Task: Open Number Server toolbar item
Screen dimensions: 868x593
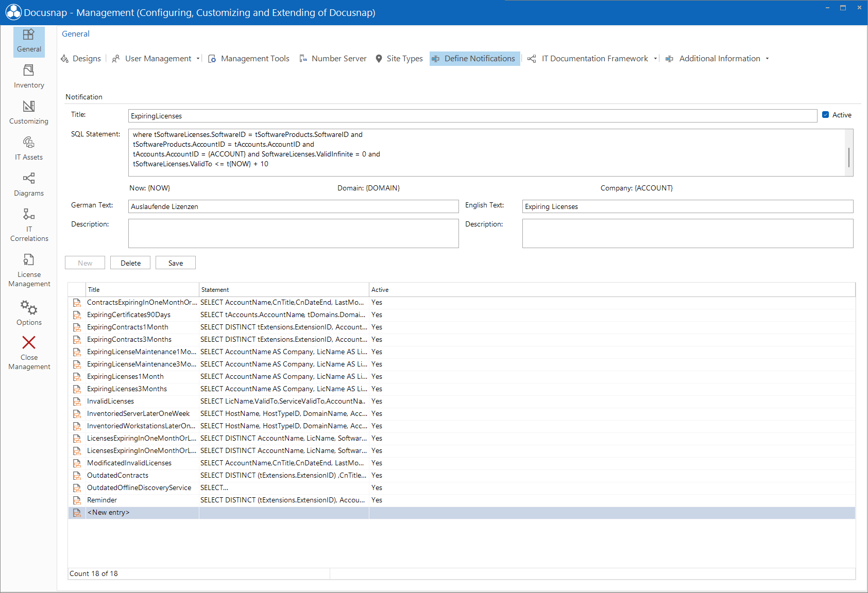Action: [x=333, y=59]
